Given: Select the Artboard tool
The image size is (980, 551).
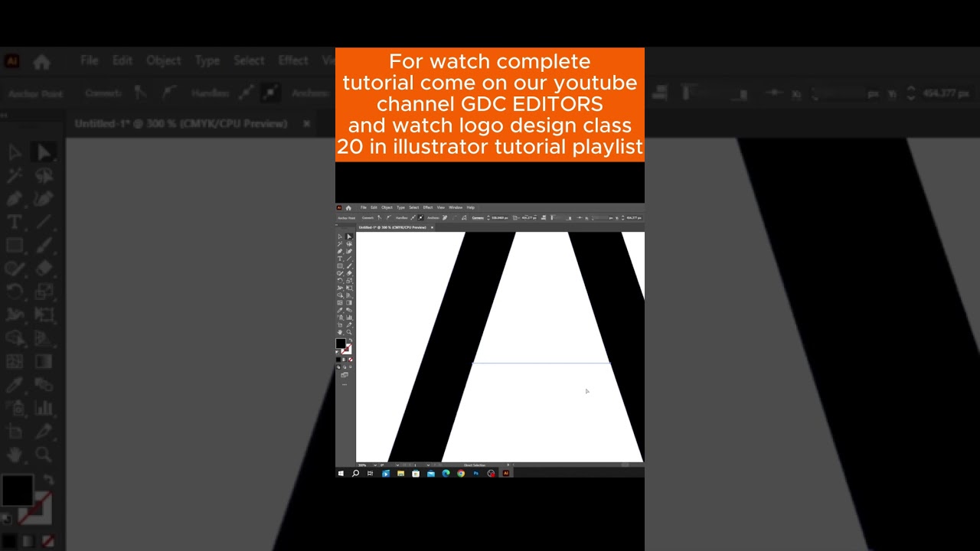Looking at the screenshot, I should click(x=340, y=325).
